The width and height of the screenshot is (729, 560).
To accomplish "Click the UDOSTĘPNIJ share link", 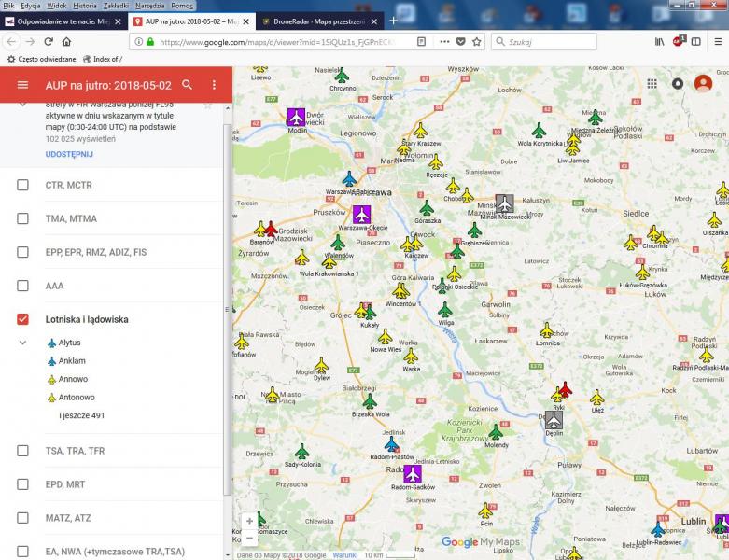I will (69, 154).
